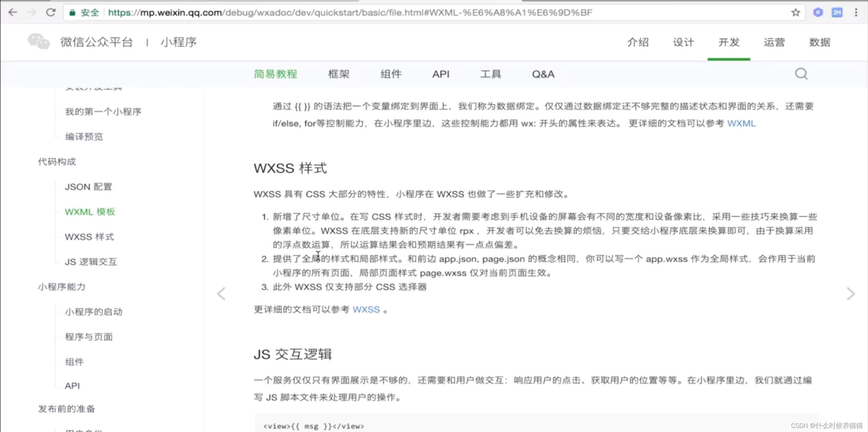Click the WeChat logo icon
This screenshot has height=432, width=868.
point(39,42)
